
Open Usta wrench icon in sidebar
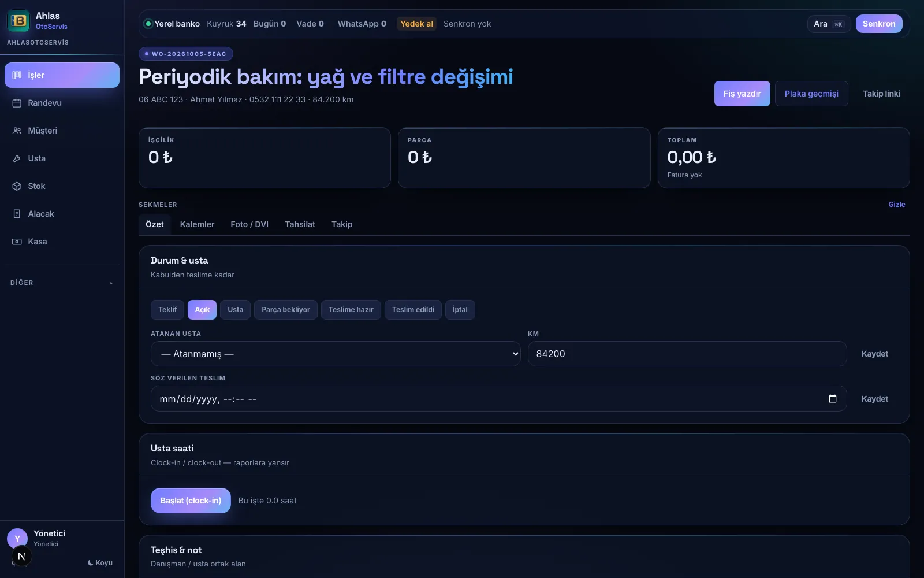point(17,158)
